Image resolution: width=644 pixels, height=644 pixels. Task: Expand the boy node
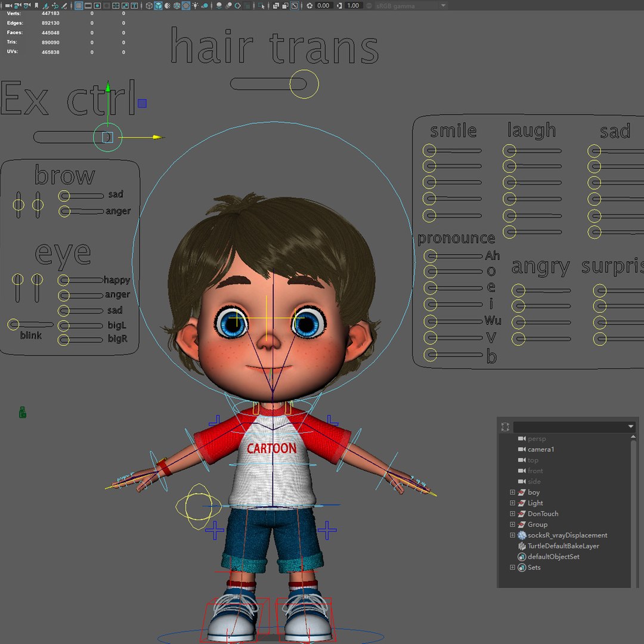click(512, 492)
